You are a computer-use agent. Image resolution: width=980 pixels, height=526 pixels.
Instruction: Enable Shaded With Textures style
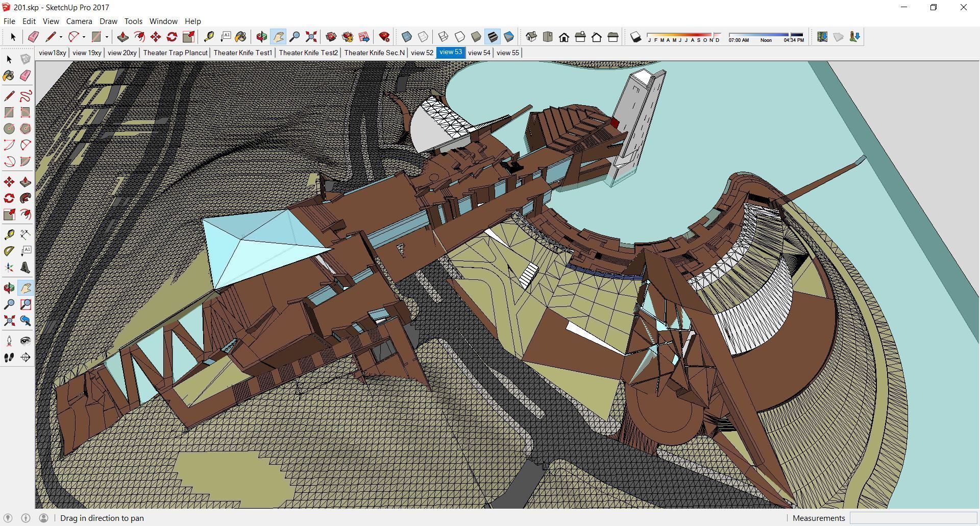(493, 37)
